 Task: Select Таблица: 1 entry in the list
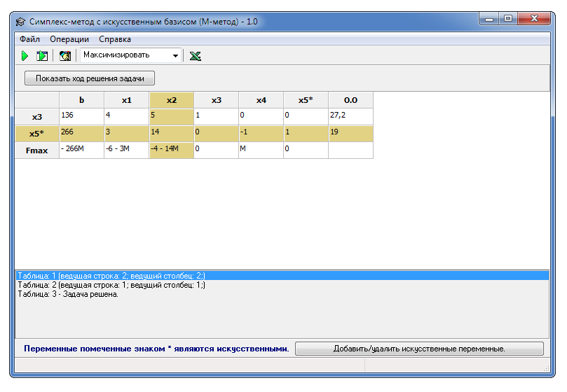pos(282,276)
